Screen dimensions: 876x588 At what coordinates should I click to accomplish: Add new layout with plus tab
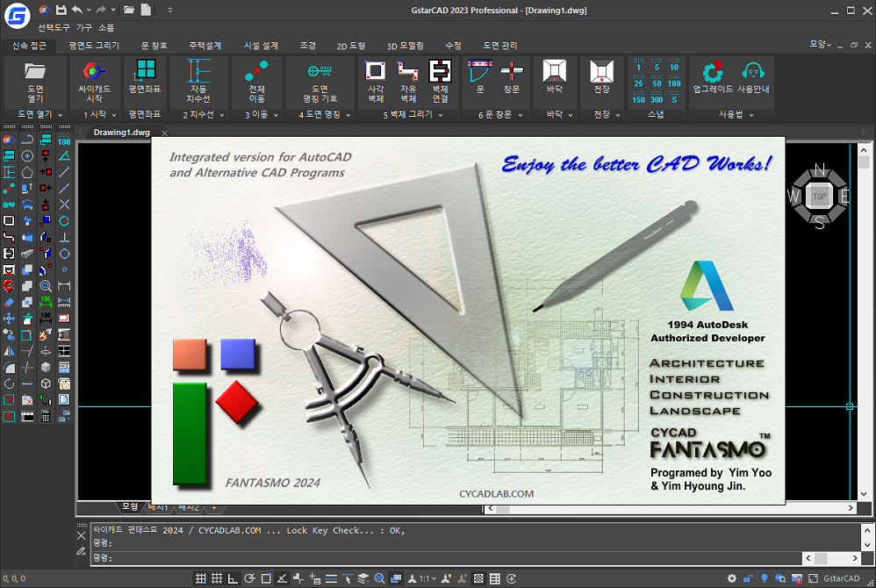214,507
